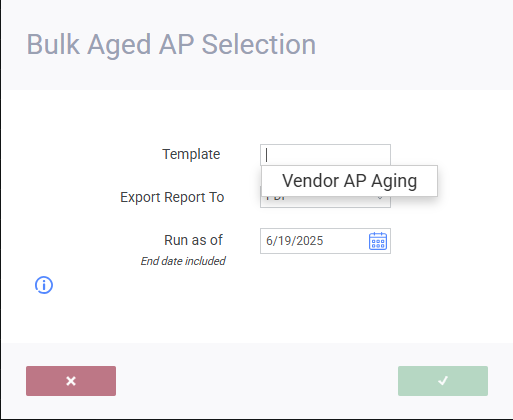Click the Run as of label

[193, 240]
